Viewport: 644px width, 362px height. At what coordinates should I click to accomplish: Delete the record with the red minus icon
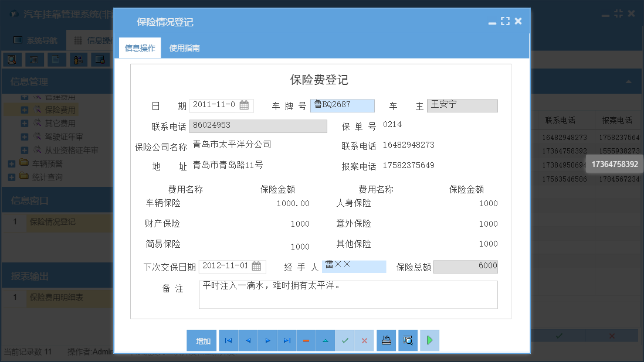(x=306, y=340)
